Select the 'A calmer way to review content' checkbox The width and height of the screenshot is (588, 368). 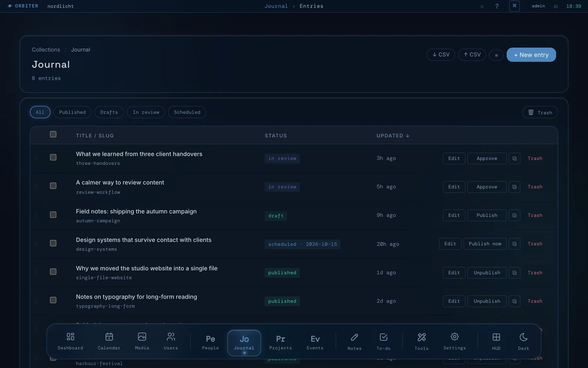pyautogui.click(x=53, y=186)
